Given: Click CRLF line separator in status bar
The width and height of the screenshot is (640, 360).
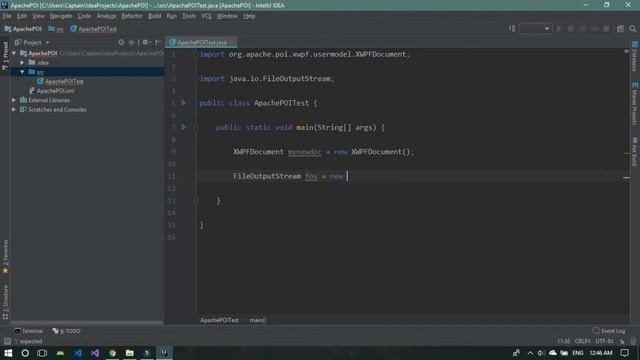Looking at the screenshot, I should click(582, 341).
